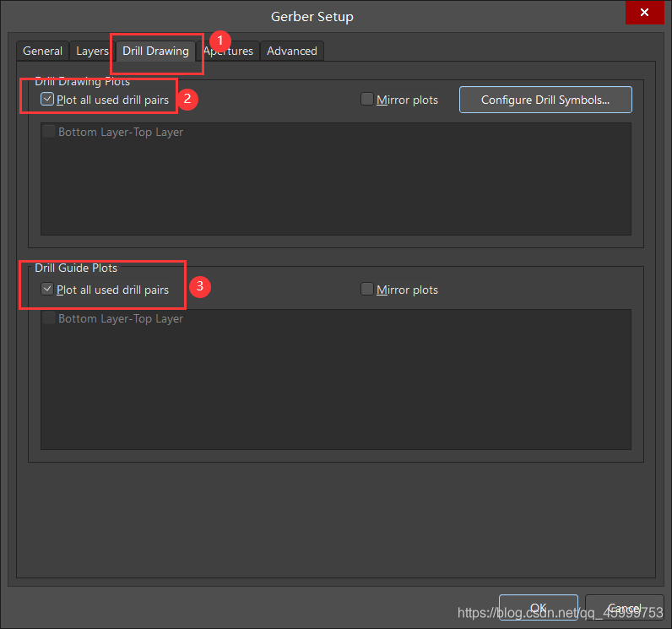Check Bottom Layer-Top Layer in Drill Guide Plots
672x629 pixels.
pos(49,318)
